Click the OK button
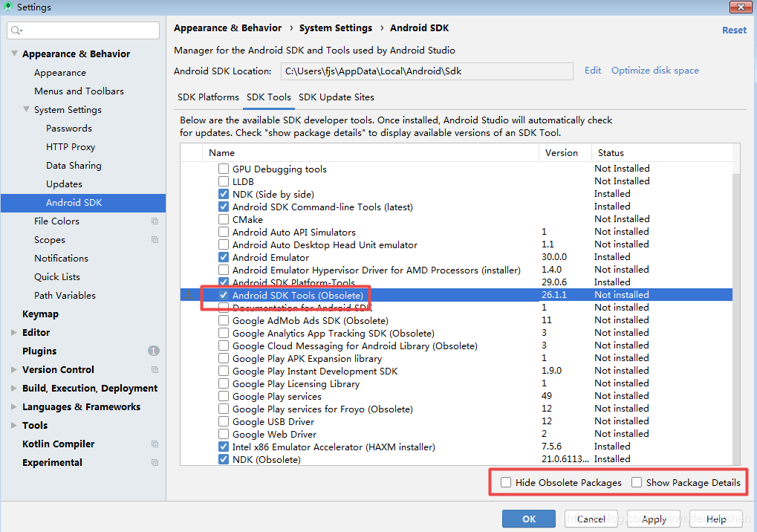Screen dimensions: 757x532 tap(529, 519)
